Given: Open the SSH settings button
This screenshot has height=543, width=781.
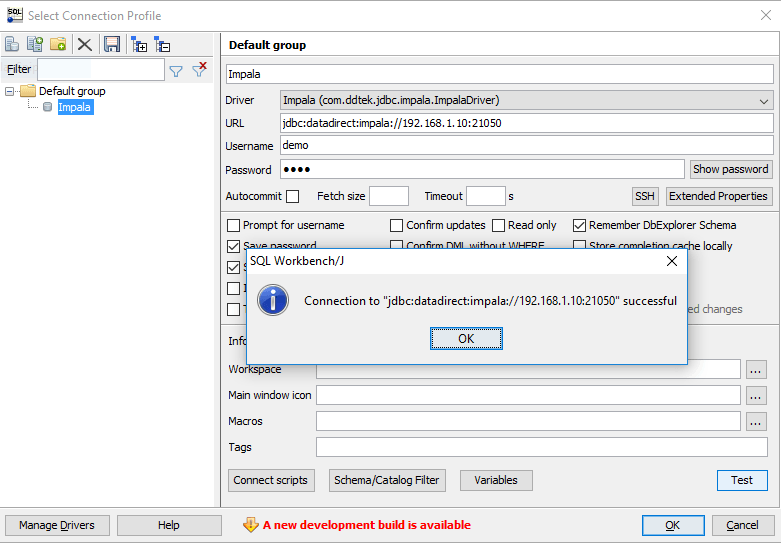Looking at the screenshot, I should pyautogui.click(x=645, y=196).
